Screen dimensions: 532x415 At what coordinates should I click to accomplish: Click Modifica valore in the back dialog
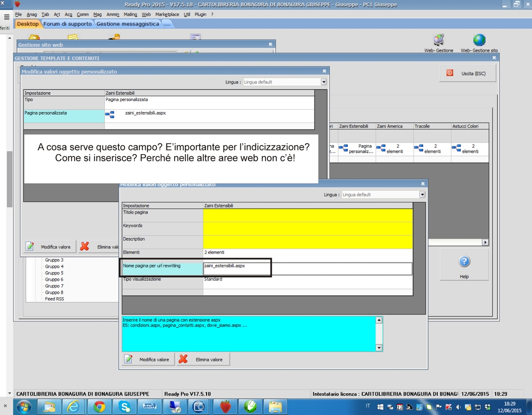coord(50,247)
